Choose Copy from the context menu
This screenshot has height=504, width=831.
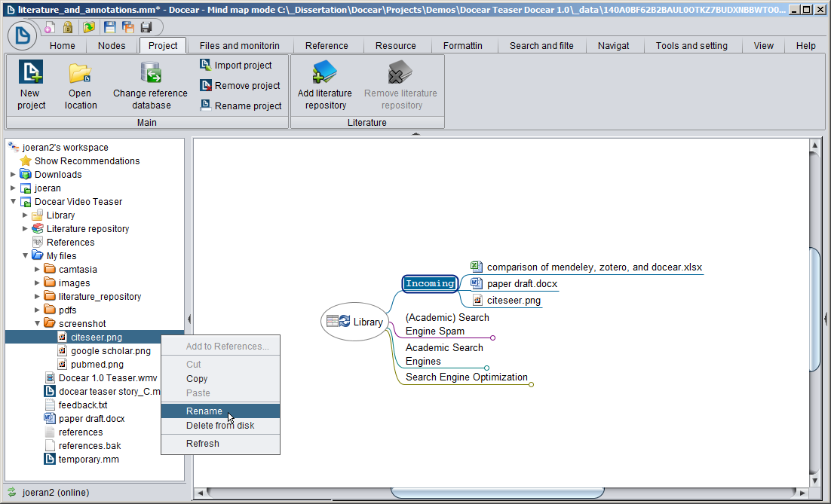pos(220,379)
